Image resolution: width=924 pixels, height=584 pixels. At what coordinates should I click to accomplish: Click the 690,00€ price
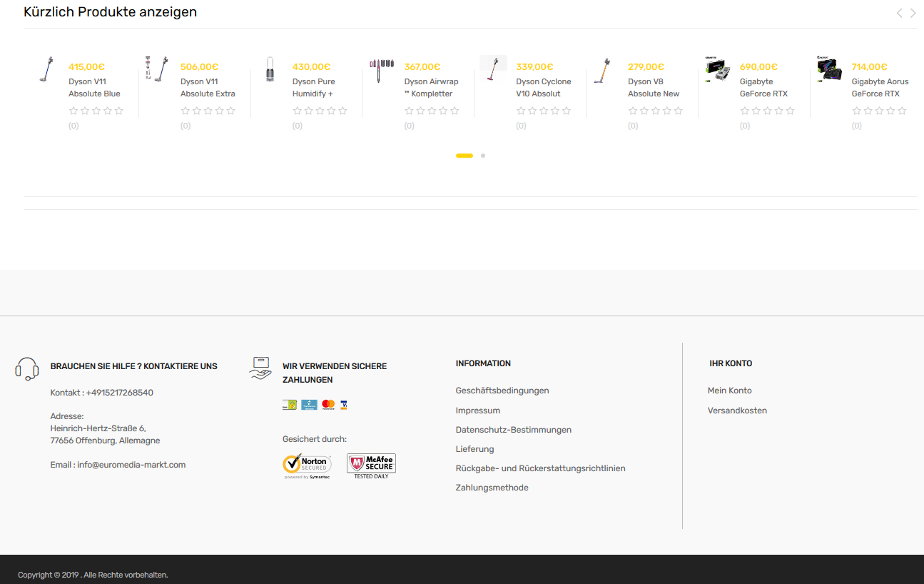[x=758, y=67]
